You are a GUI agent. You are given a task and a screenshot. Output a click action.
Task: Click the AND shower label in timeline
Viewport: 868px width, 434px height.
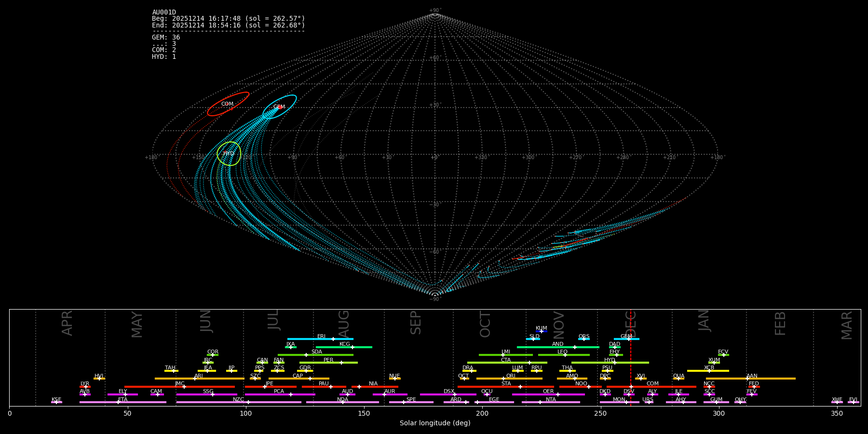pyautogui.click(x=558, y=344)
